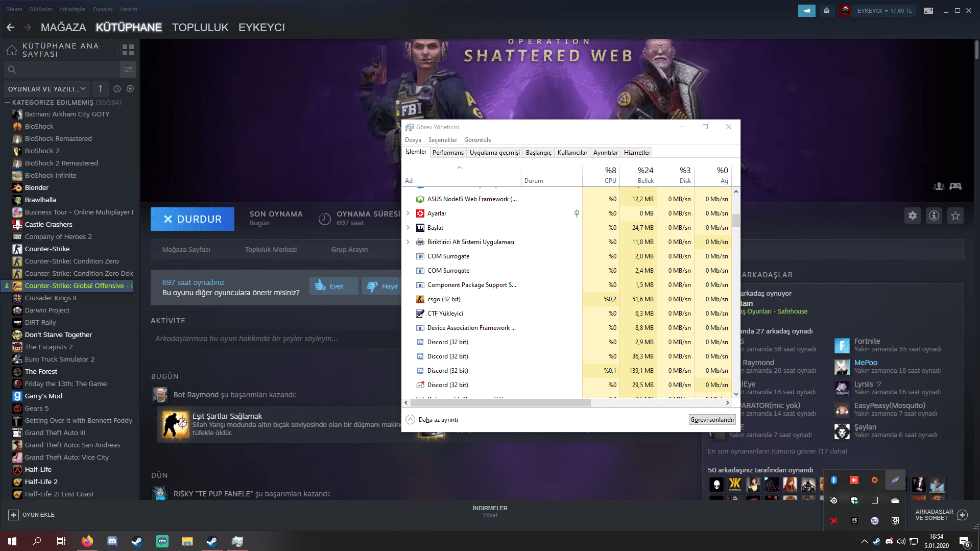
Task: Click thumbs down Hayır recommendation
Action: 383,286
